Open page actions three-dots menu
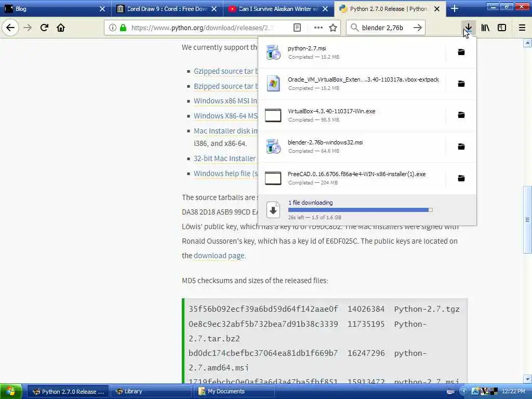This screenshot has height=399, width=532. (318, 28)
